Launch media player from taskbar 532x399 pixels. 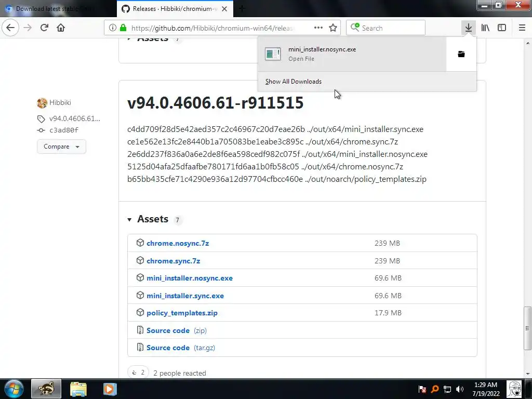(x=110, y=389)
